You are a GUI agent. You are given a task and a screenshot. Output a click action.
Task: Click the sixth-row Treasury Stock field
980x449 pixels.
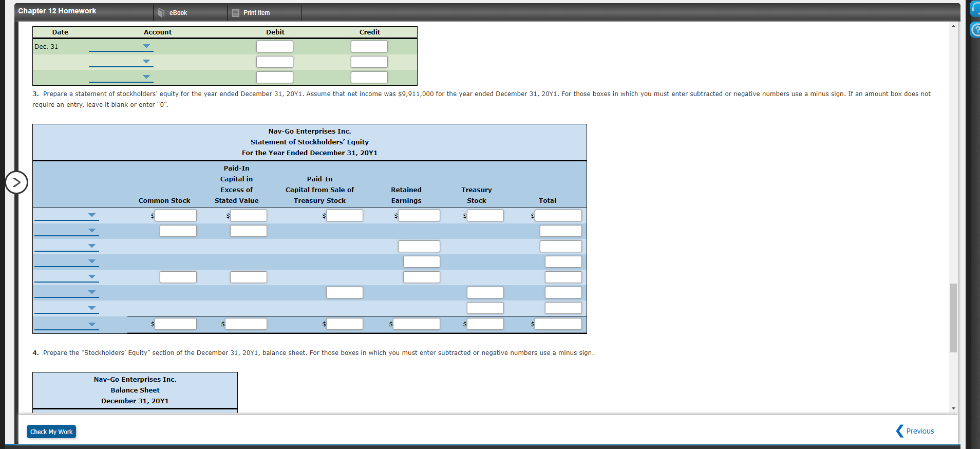click(485, 292)
